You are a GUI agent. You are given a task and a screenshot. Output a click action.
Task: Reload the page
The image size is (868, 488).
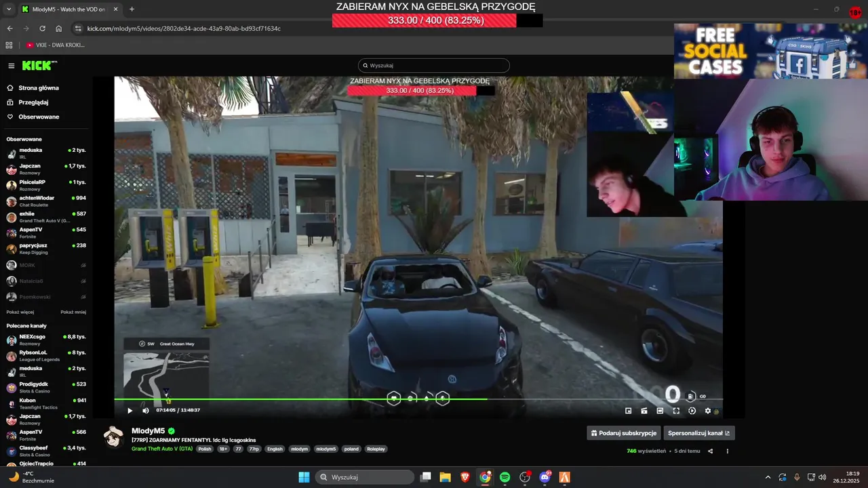[42, 28]
